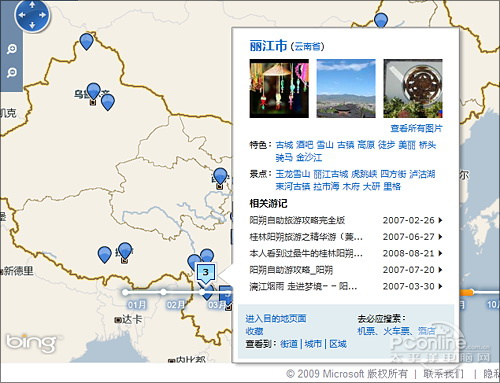Click 查看所有图片 link
The width and height of the screenshot is (500, 383).
coord(416,128)
